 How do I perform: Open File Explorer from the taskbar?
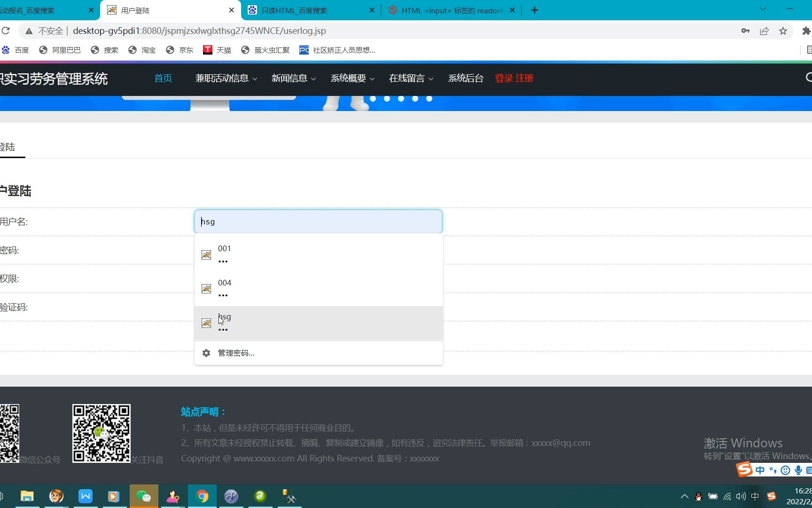pos(27,496)
